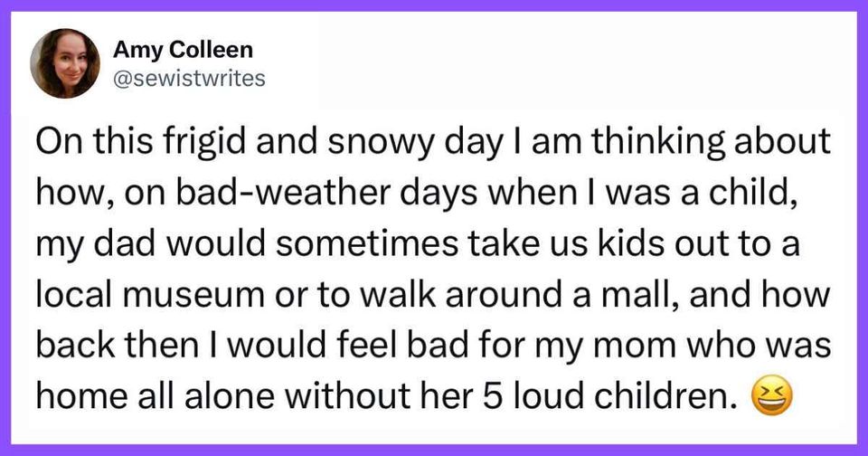Visit the @sewistwrites handle link

(x=189, y=78)
